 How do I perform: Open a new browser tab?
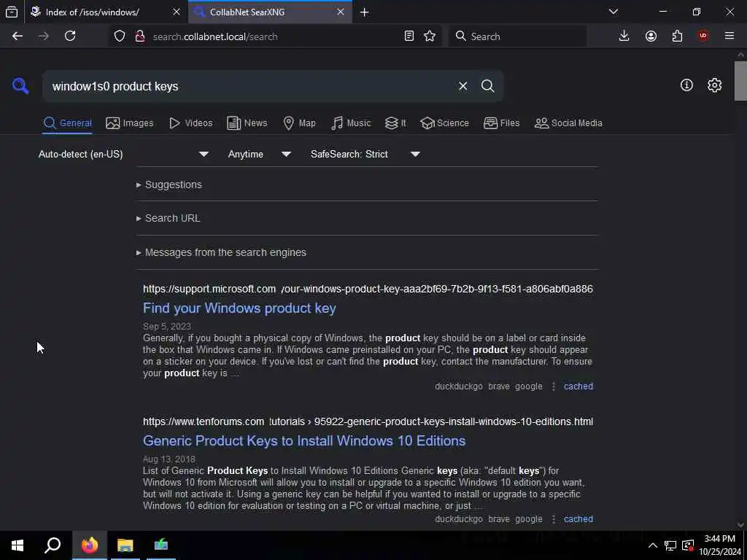365,12
